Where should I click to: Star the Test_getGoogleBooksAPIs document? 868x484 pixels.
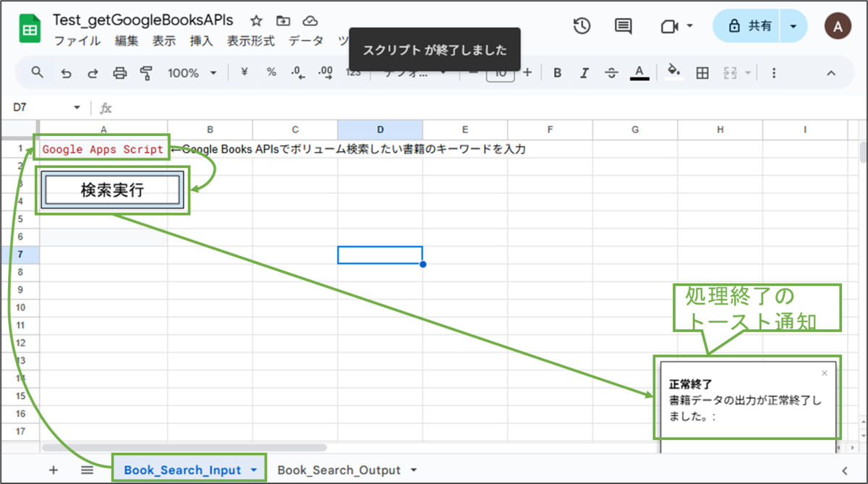(256, 21)
